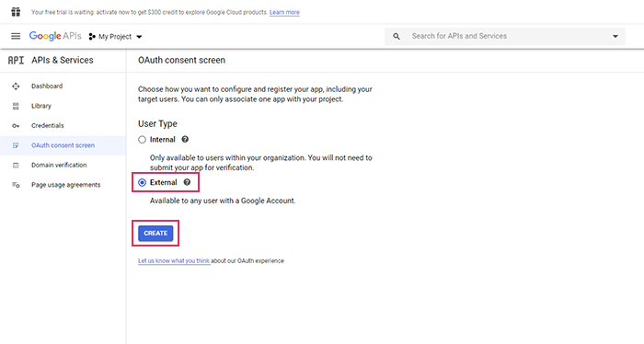Click the API icon beside APIs & Services
This screenshot has height=344, width=644.
click(x=16, y=60)
